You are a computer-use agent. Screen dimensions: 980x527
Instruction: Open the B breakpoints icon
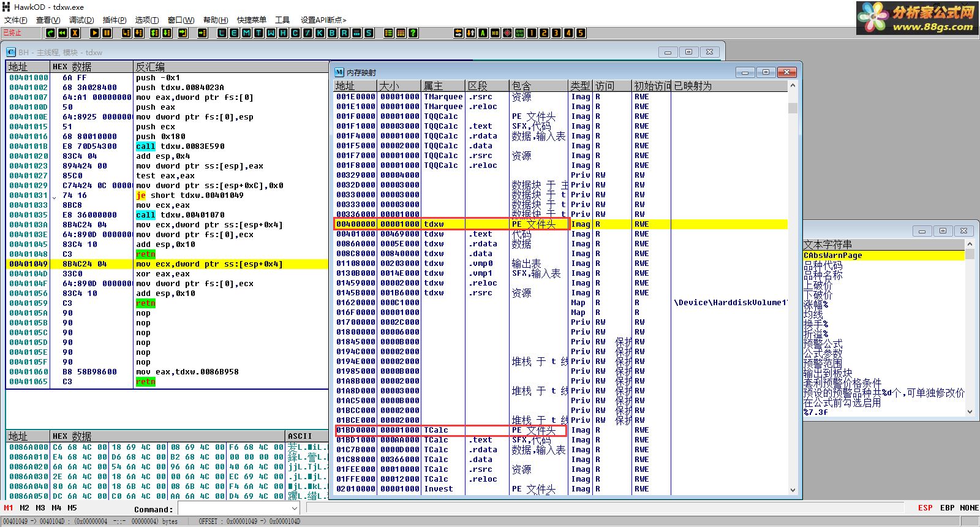[332, 33]
